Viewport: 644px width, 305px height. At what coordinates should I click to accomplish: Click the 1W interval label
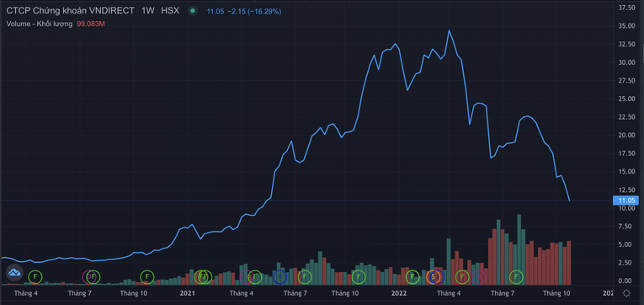148,11
